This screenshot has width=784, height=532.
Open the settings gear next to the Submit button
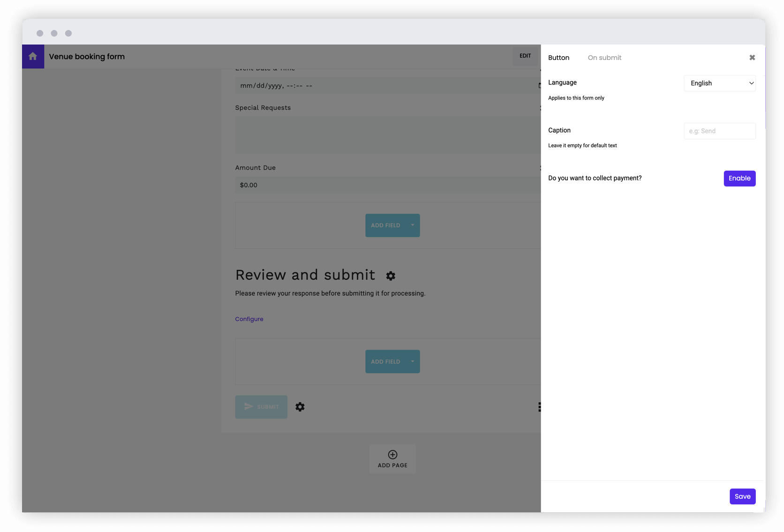(300, 407)
